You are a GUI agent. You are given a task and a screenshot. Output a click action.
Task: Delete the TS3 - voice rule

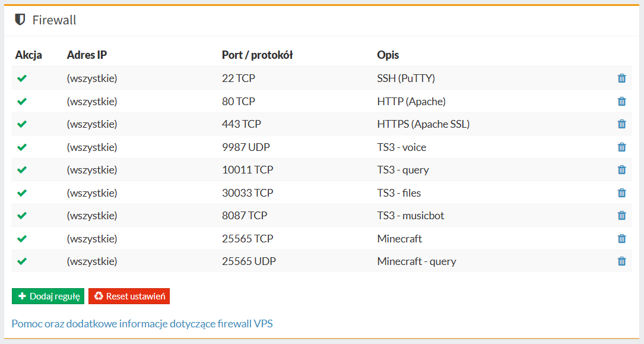tap(621, 147)
